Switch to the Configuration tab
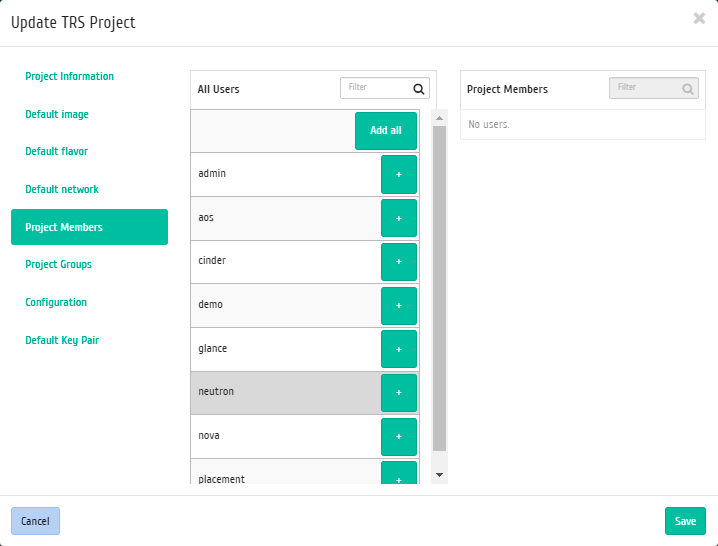718x546 pixels. (56, 302)
